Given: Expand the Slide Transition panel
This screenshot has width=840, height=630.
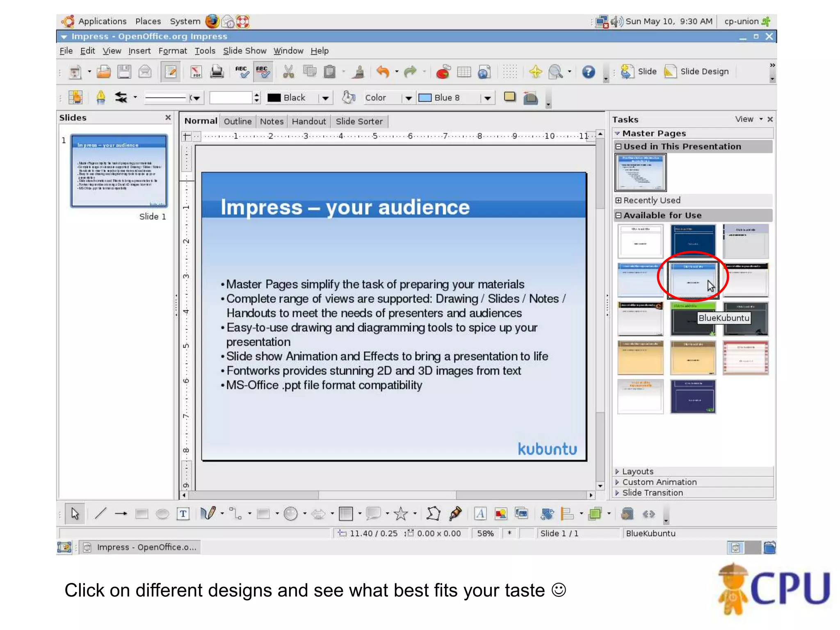Looking at the screenshot, I should point(693,493).
